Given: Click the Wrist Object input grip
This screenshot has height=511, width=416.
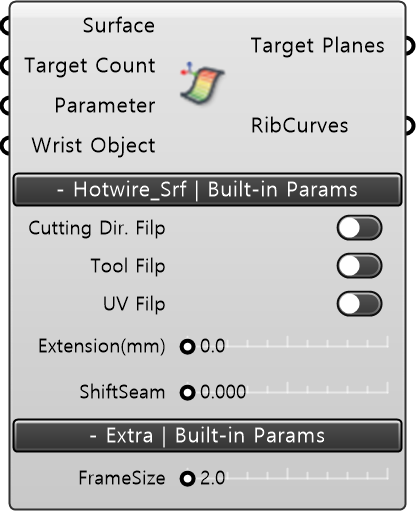Looking at the screenshot, I should [6, 146].
